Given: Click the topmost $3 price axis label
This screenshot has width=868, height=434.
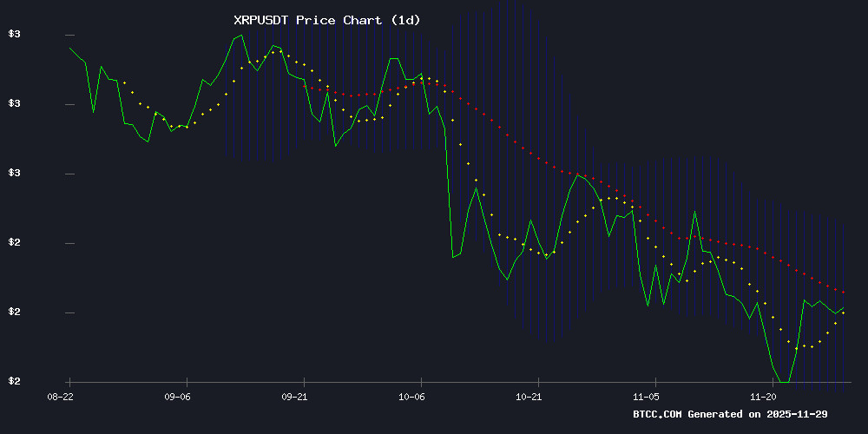Looking at the screenshot, I should (x=14, y=35).
